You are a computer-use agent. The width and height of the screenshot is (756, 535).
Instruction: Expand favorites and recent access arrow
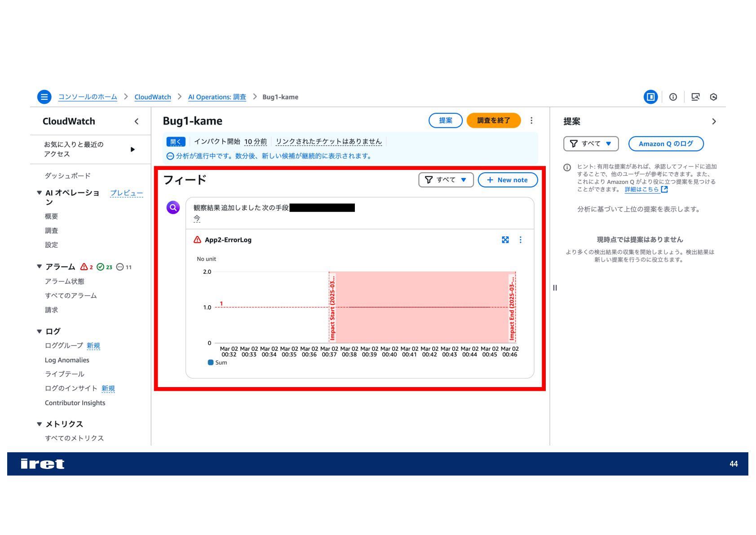tap(133, 149)
